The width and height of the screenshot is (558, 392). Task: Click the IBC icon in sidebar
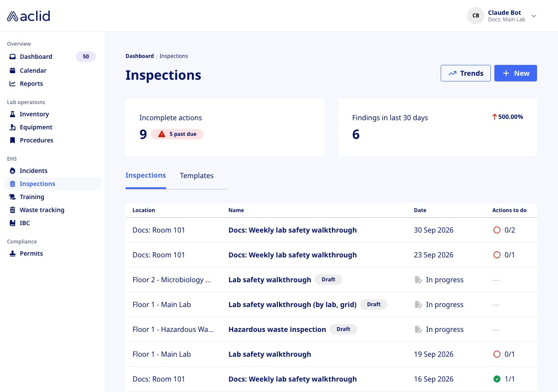(13, 223)
